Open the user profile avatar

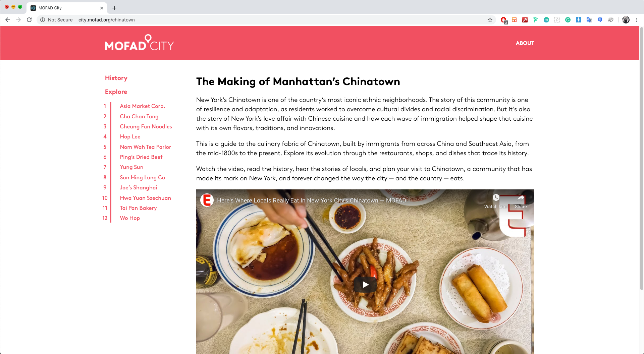click(x=626, y=20)
